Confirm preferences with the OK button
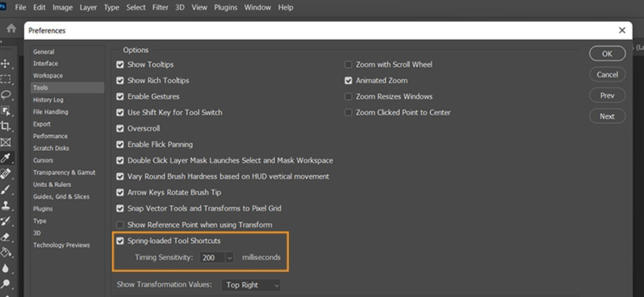This screenshot has width=644, height=297. point(607,53)
